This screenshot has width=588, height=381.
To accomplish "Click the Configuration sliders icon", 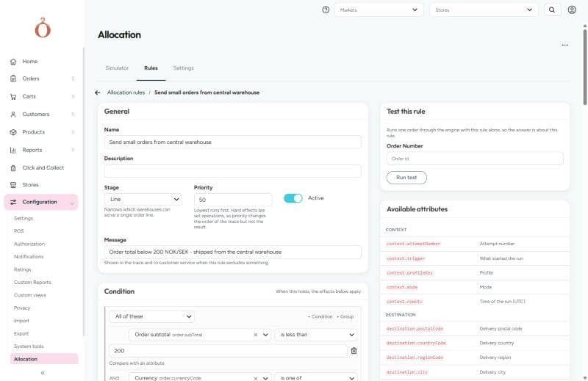I will tap(13, 203).
